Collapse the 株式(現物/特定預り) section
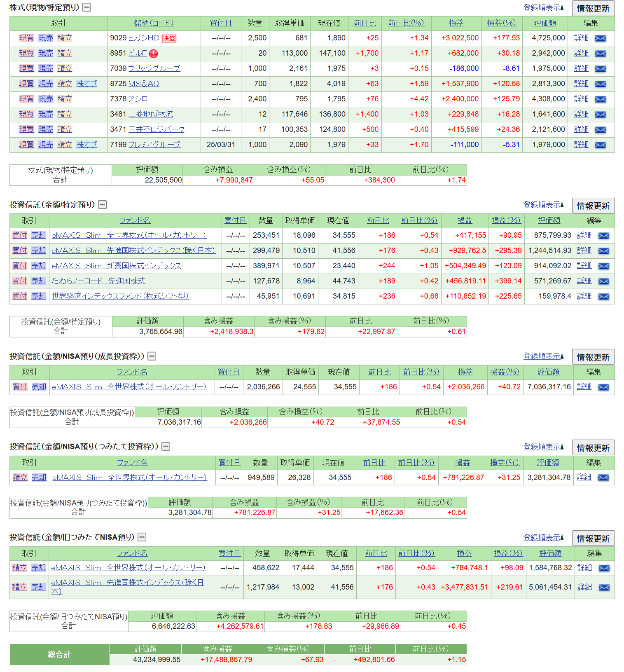The image size is (624, 672). click(86, 7)
